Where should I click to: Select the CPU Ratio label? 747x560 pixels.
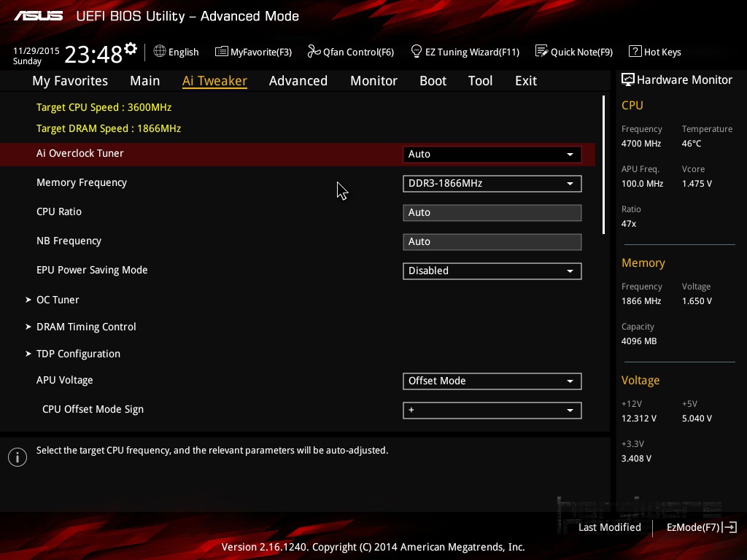(59, 212)
